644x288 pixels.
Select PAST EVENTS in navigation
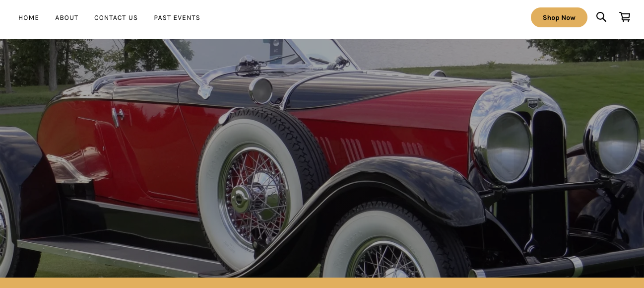177,18
